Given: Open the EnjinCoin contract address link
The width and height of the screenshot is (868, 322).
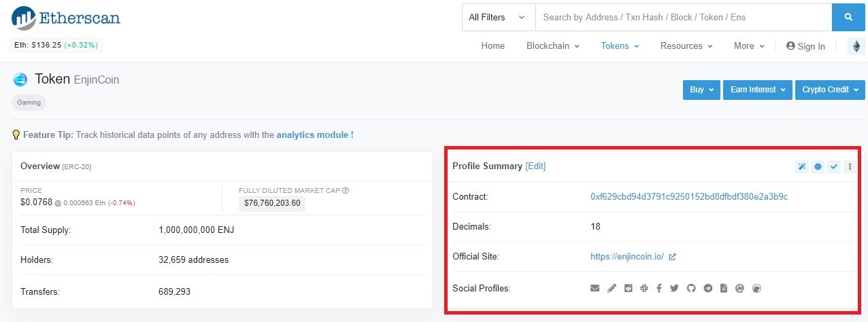Looking at the screenshot, I should point(688,196).
